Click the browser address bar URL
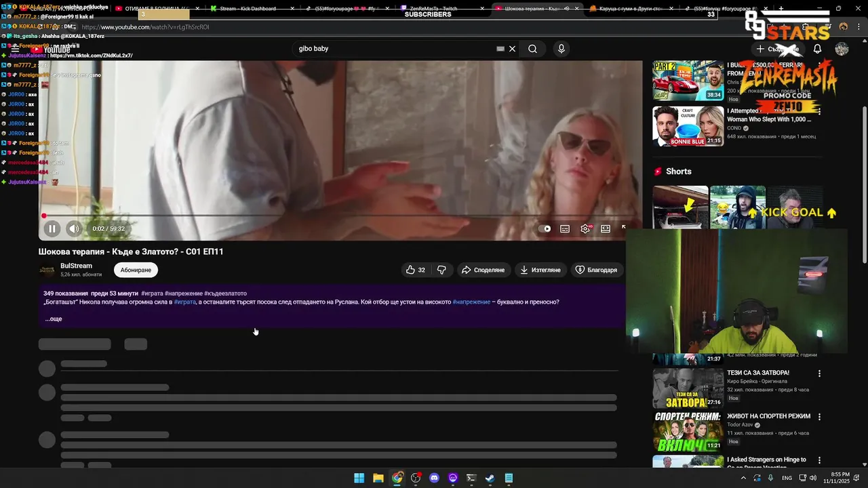Image resolution: width=868 pixels, height=488 pixels. pos(145,27)
